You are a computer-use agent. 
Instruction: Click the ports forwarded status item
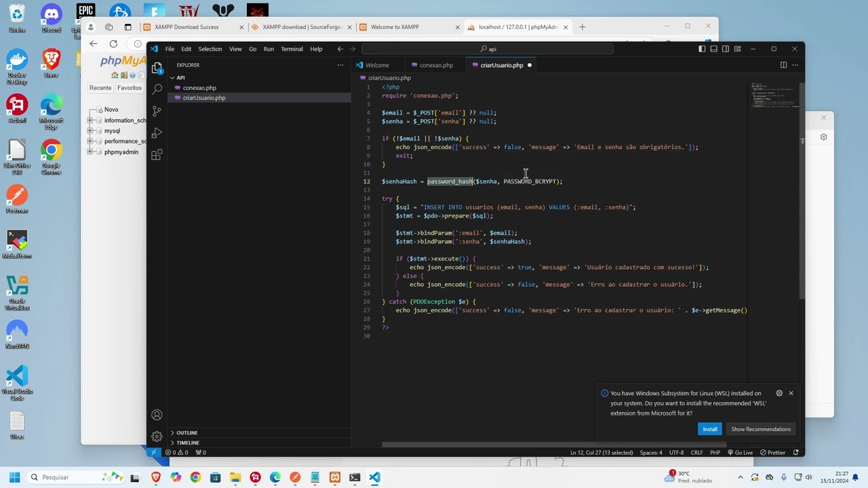pos(201,452)
